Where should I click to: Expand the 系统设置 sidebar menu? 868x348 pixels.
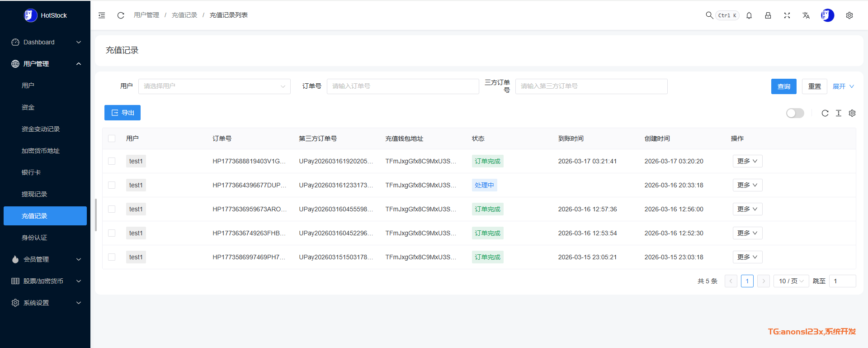45,303
